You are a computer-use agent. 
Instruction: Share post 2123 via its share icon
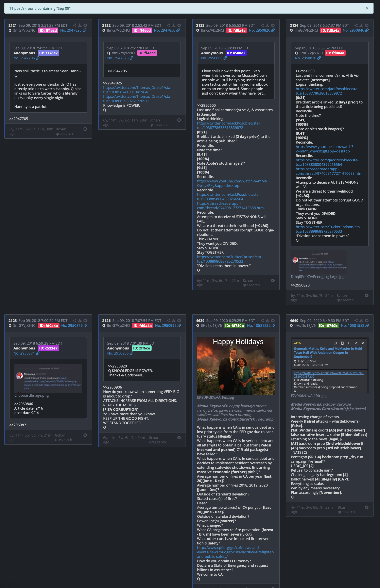point(262,26)
